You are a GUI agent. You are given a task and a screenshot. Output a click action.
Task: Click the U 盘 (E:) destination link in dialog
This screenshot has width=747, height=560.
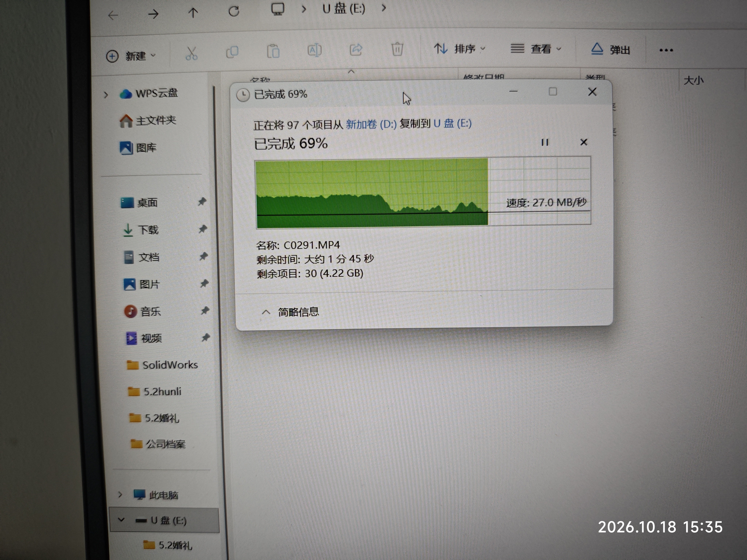click(x=452, y=124)
